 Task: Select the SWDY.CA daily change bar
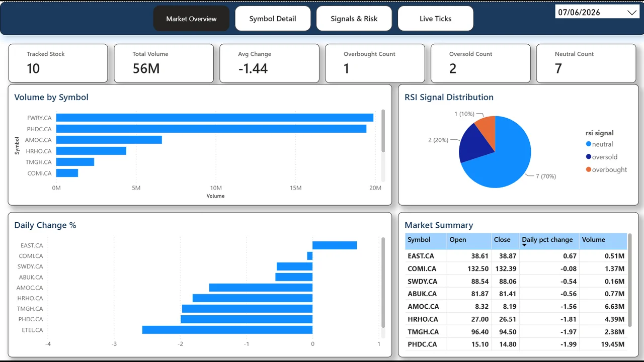click(294, 266)
